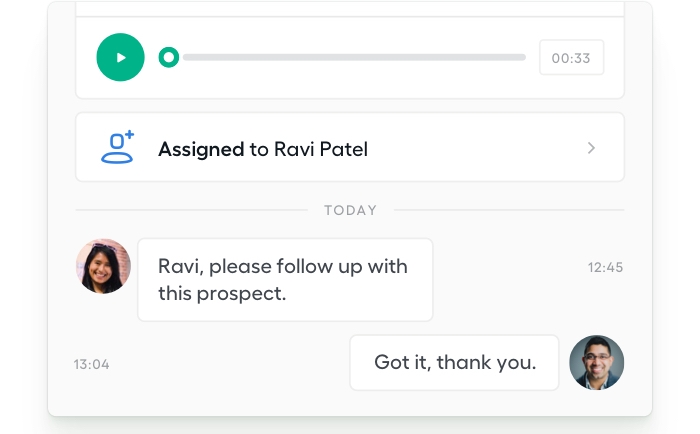Click the 12:45 message timestamp
This screenshot has height=434, width=700.
(605, 267)
